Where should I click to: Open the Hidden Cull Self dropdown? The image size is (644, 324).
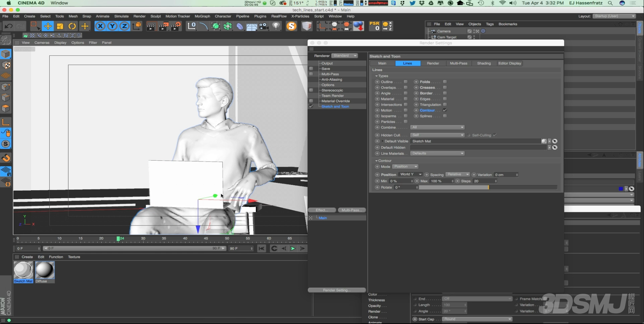click(x=437, y=135)
